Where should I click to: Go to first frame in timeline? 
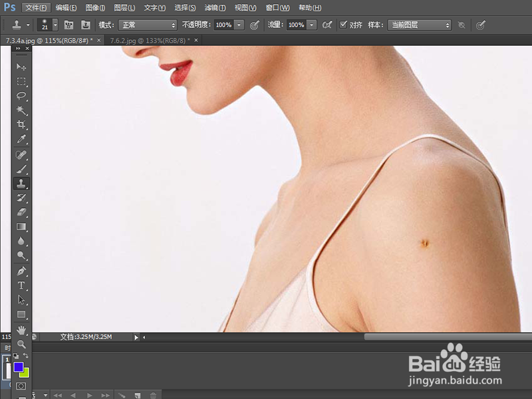(58, 395)
